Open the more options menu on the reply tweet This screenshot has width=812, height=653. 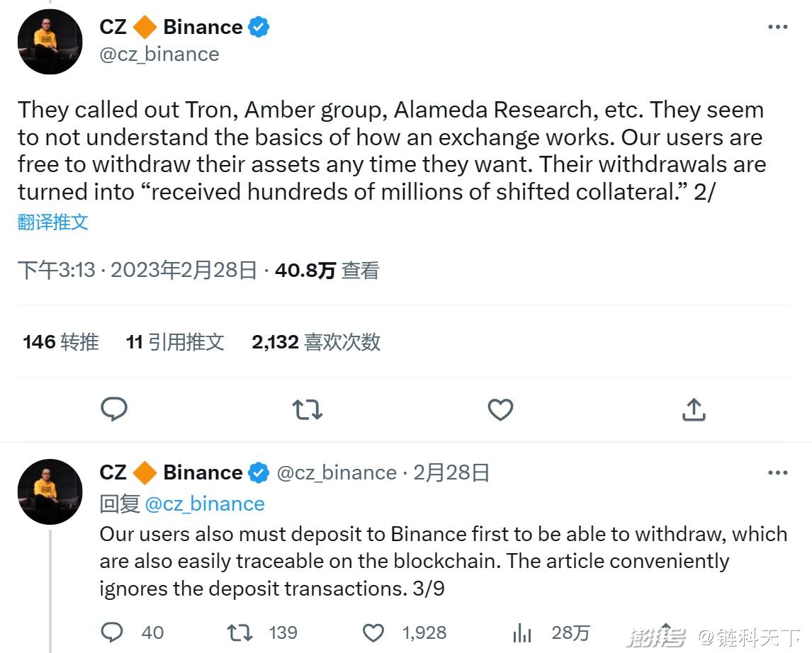point(778,472)
